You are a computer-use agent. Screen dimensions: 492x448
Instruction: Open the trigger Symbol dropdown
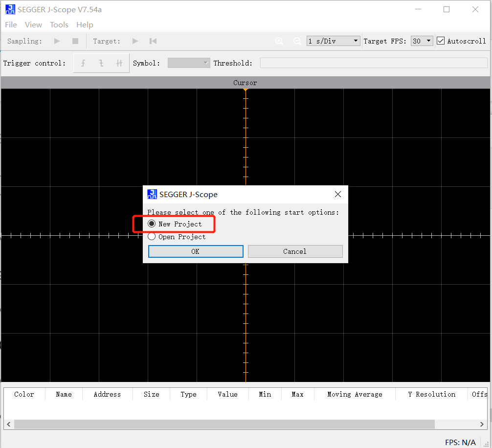[189, 63]
